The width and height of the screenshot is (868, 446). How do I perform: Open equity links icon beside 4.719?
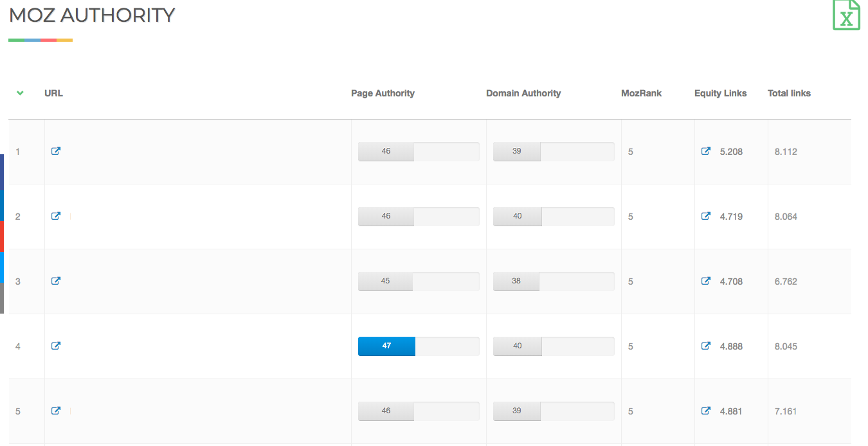click(x=706, y=216)
